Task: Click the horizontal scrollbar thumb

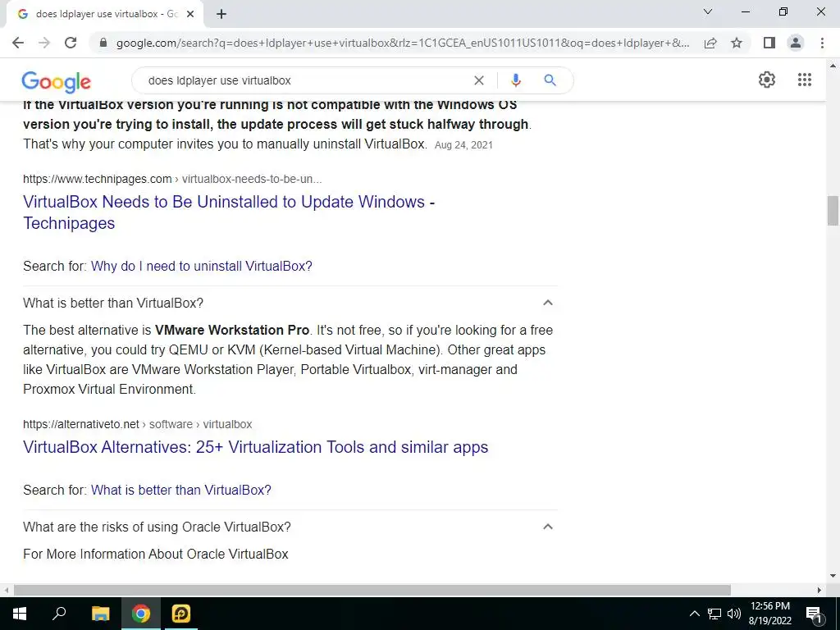Action: (372, 590)
